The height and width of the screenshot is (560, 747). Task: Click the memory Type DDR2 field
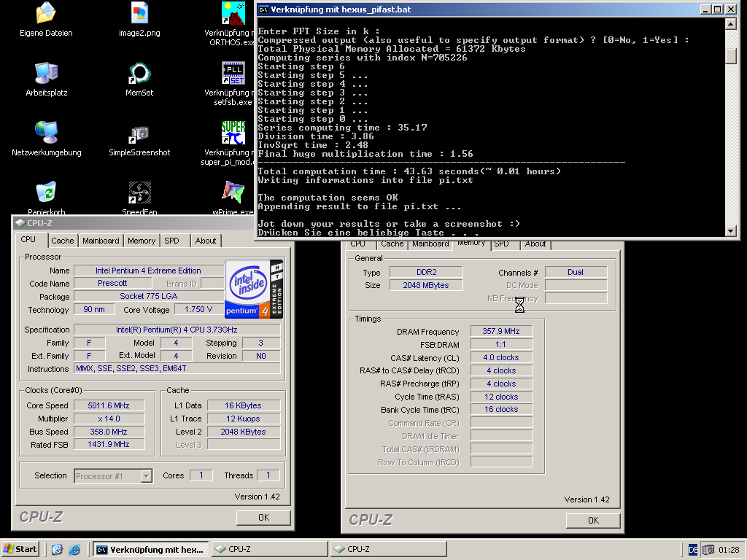click(426, 272)
